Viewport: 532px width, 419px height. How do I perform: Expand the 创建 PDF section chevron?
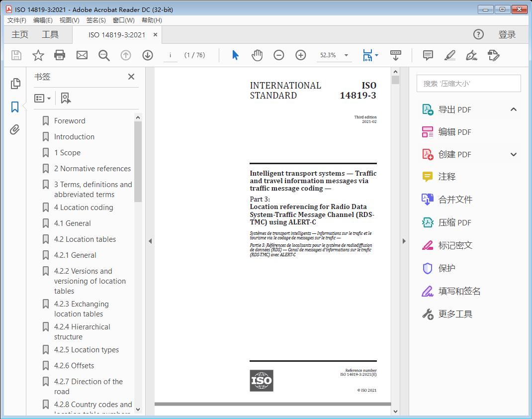pos(514,154)
